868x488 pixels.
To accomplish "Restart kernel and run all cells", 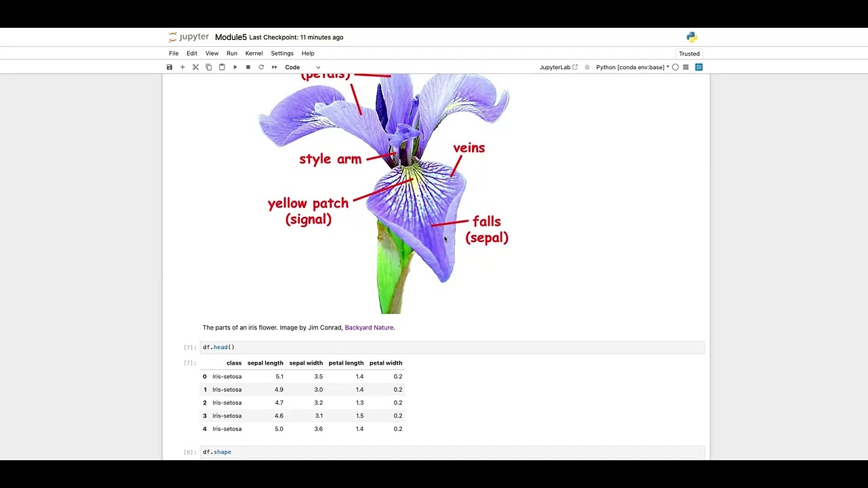I will (274, 67).
